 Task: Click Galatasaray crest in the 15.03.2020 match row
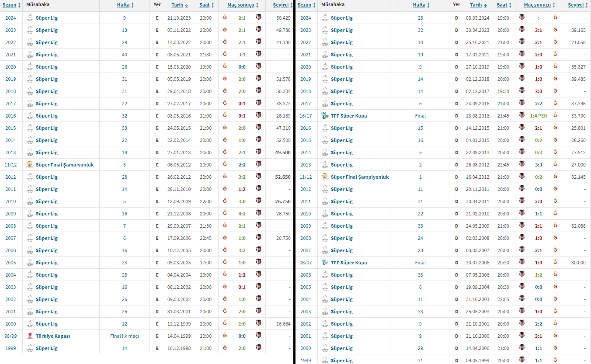click(x=225, y=66)
